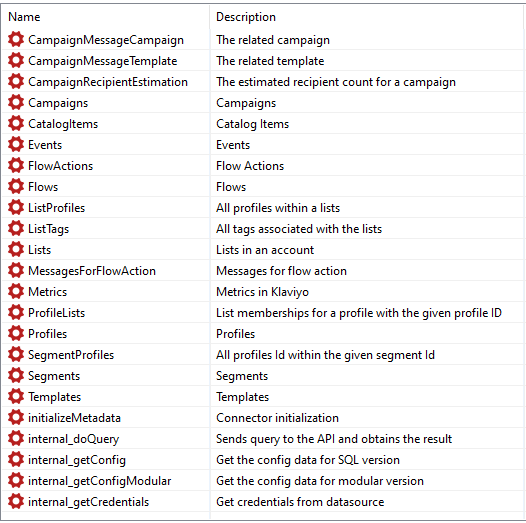
Task: Click the gear icon beside CampaignMessageCampaign
Action: tap(16, 40)
